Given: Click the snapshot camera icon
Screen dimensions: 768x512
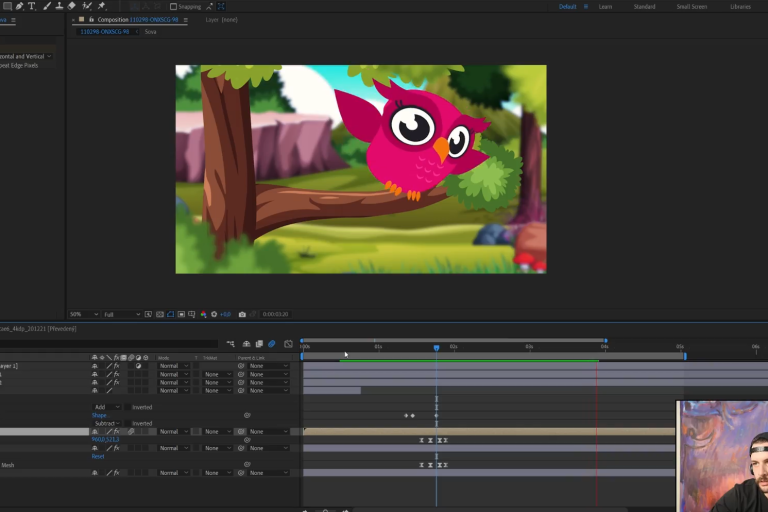Looking at the screenshot, I should click(x=242, y=314).
